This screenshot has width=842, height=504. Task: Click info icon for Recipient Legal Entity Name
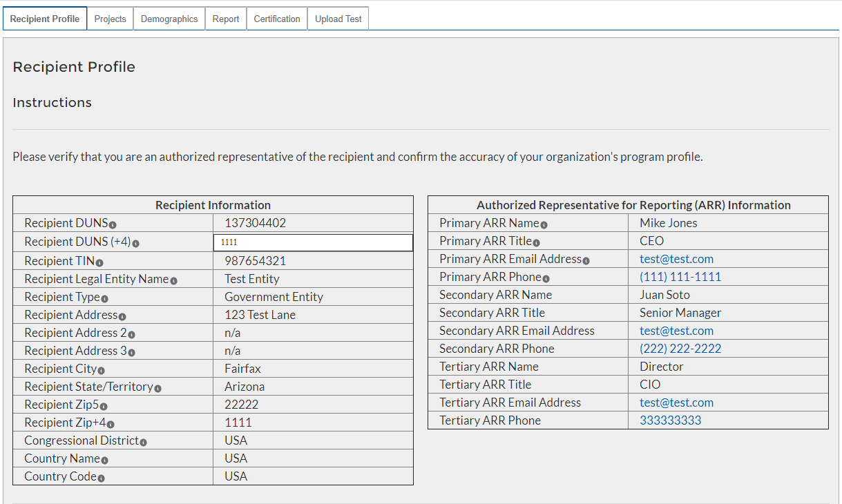point(173,281)
